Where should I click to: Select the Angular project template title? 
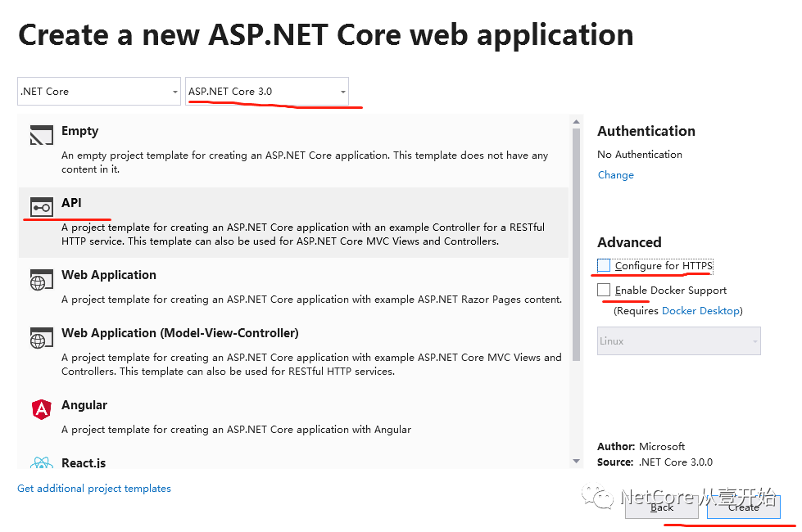(x=84, y=405)
